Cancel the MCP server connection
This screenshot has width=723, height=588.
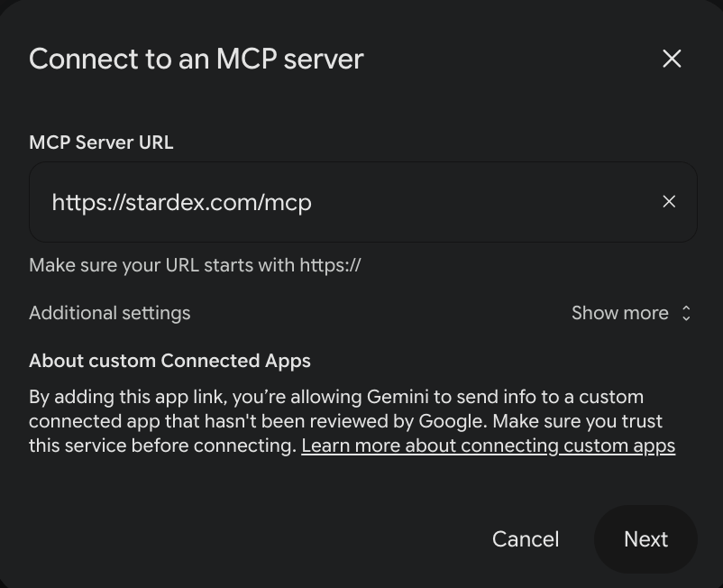coord(526,539)
